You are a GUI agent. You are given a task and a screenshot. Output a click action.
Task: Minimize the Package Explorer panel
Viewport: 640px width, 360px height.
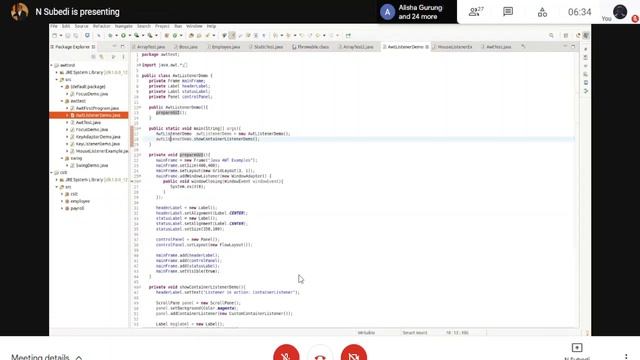coord(115,47)
